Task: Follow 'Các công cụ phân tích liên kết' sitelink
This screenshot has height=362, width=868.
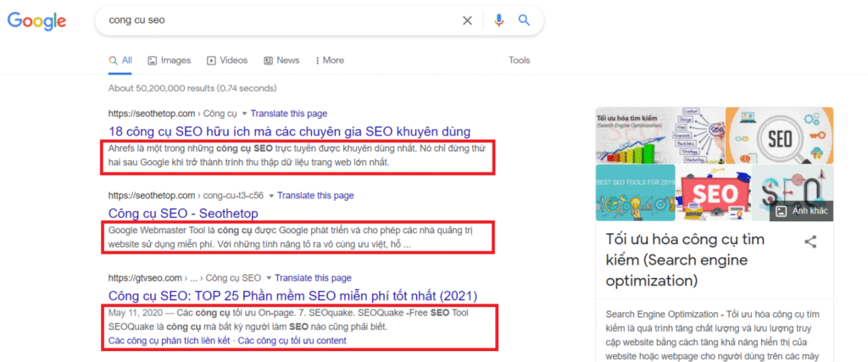Action: (x=170, y=341)
